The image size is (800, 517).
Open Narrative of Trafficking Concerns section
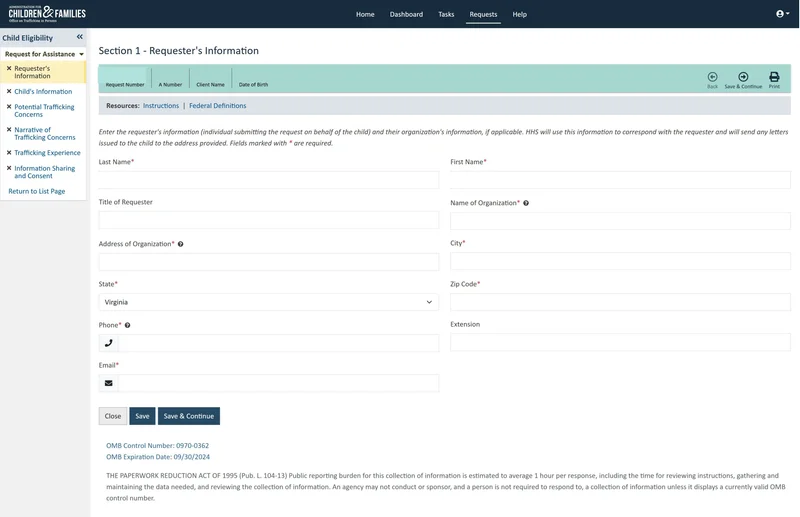pos(45,134)
